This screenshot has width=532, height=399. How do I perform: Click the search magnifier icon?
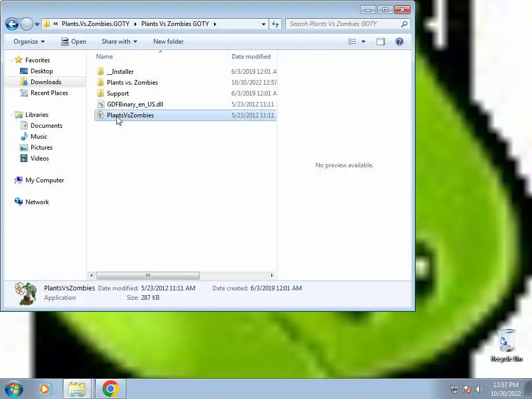[x=404, y=24]
